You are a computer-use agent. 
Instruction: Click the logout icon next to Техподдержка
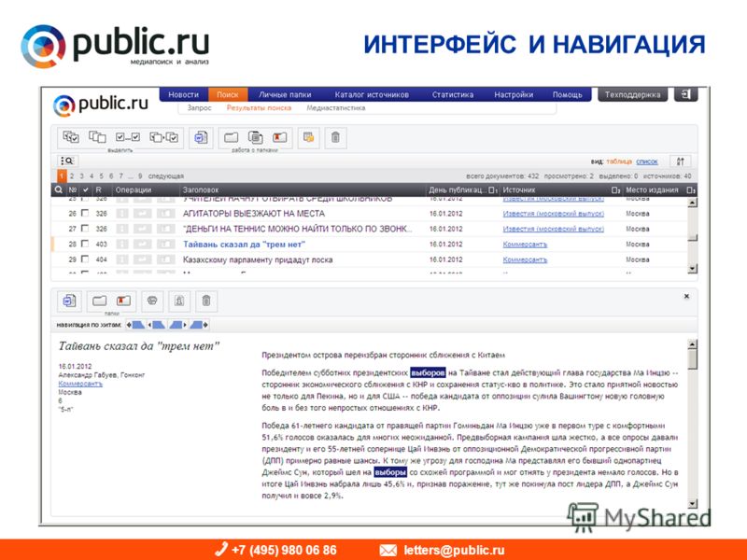click(x=686, y=95)
